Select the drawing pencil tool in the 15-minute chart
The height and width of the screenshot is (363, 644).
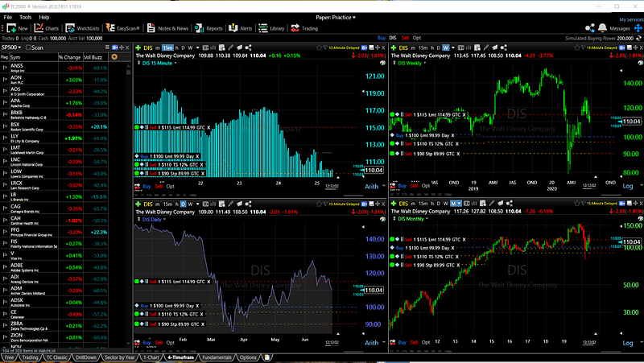click(231, 47)
